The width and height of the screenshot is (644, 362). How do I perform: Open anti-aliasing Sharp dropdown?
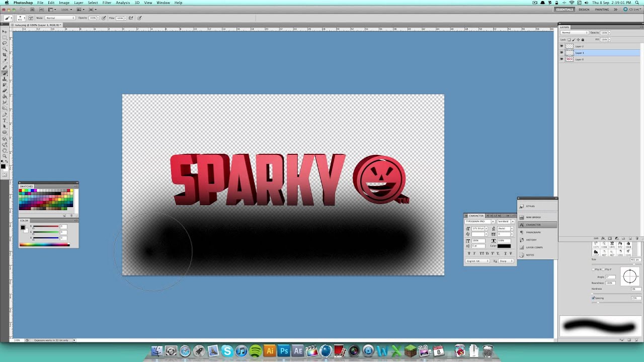506,261
